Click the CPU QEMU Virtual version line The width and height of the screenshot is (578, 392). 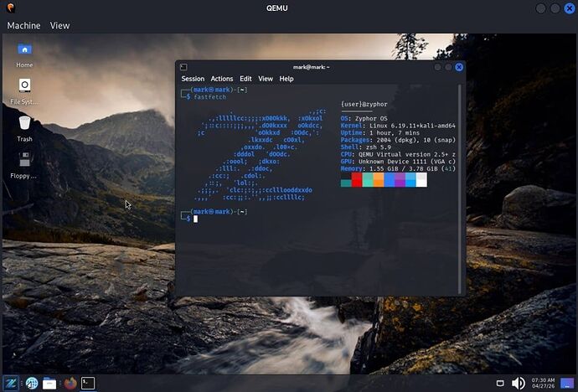[x=398, y=154]
